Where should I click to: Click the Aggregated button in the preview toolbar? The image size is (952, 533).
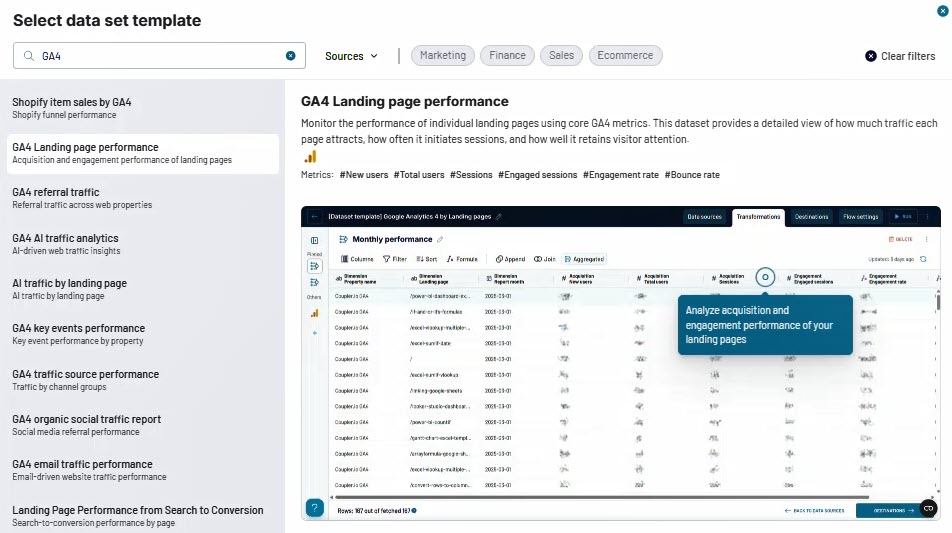(x=584, y=259)
